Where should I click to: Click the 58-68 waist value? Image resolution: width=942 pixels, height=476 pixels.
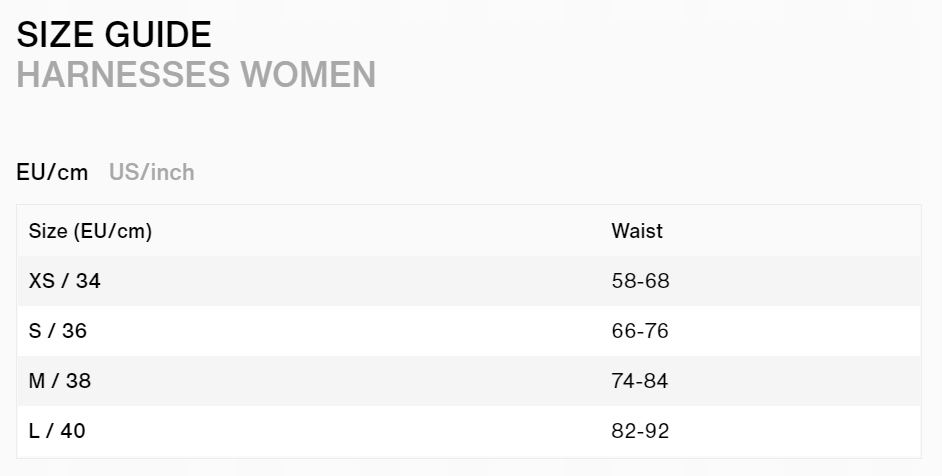click(x=640, y=281)
